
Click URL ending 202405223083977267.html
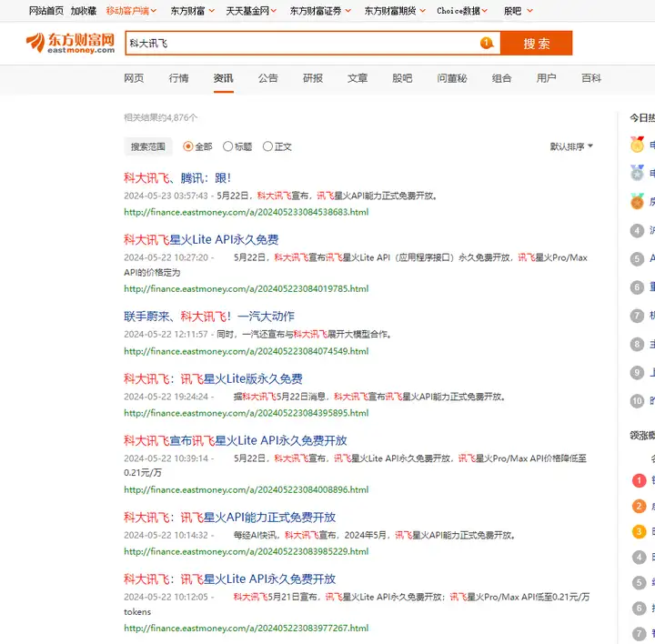[x=247, y=629]
